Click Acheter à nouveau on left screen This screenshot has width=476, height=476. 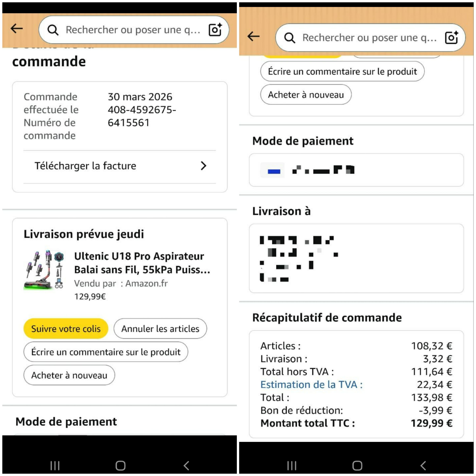coord(69,375)
